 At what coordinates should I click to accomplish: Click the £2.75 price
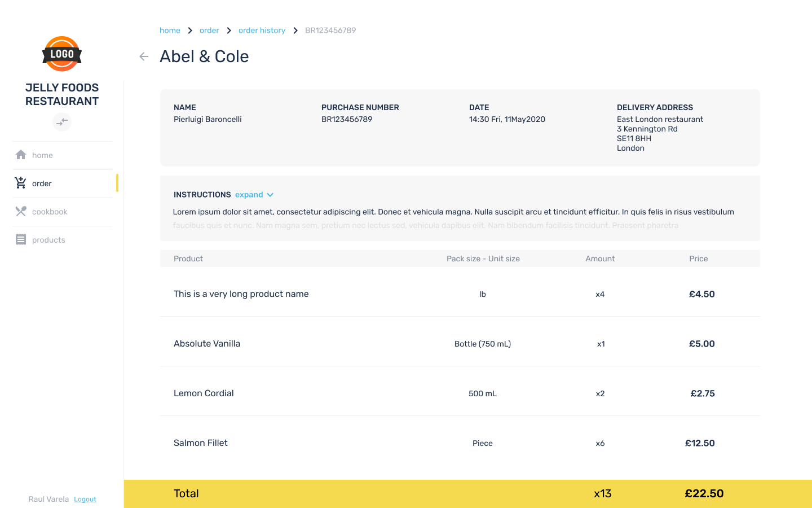(x=703, y=393)
